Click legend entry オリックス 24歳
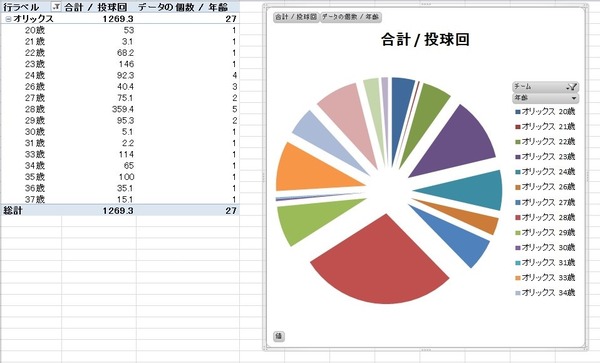Screen dimensions: 600x363 pyautogui.click(x=545, y=172)
